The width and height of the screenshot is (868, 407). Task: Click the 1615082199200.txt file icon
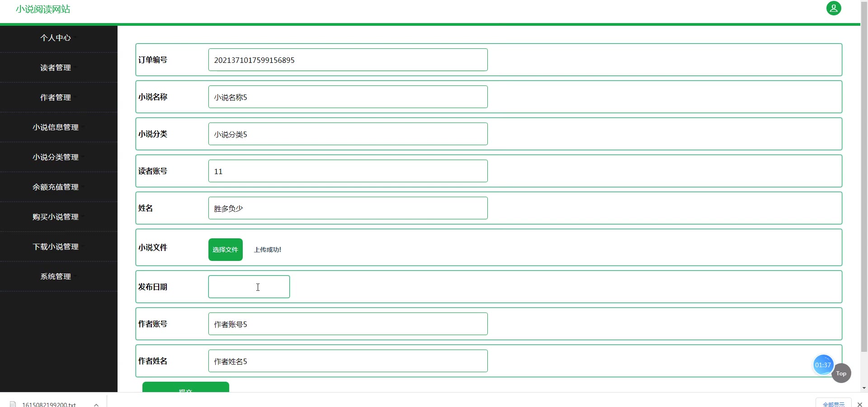click(13, 404)
